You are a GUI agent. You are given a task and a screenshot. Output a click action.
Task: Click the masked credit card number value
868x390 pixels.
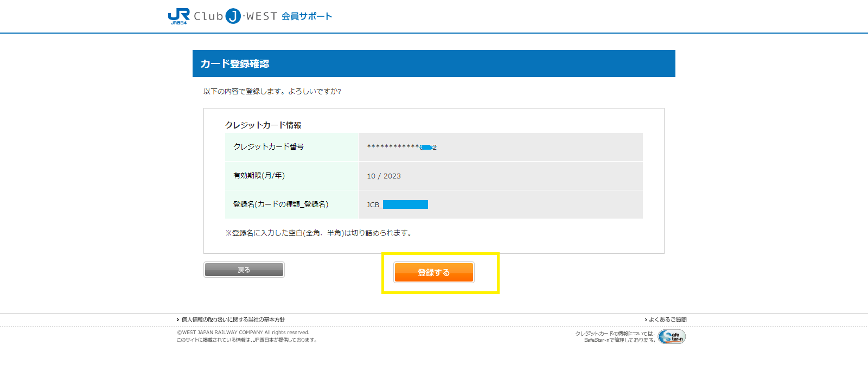click(x=401, y=147)
